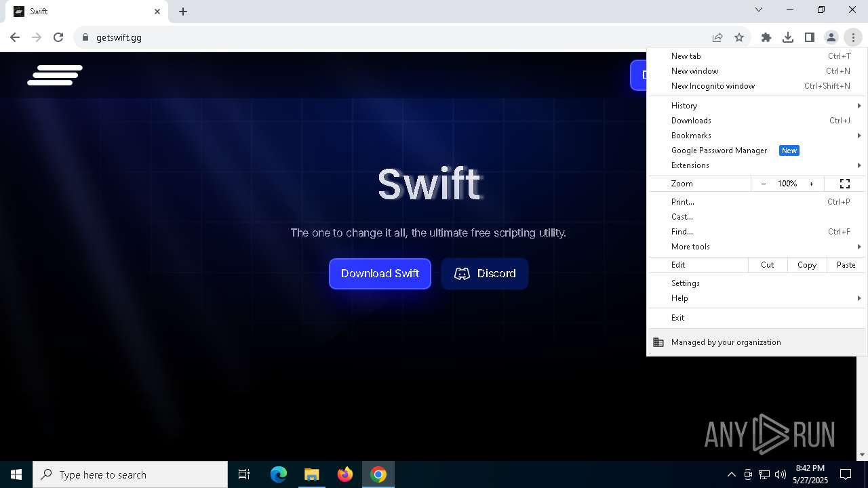Open a New Incognito window
Image resolution: width=868 pixels, height=488 pixels.
[x=757, y=86]
